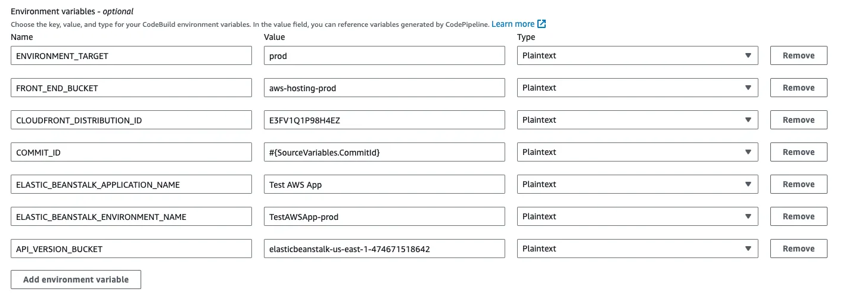The width and height of the screenshot is (868, 298).
Task: Remove the ENVIRONMENT_TARGET variable
Action: 798,55
